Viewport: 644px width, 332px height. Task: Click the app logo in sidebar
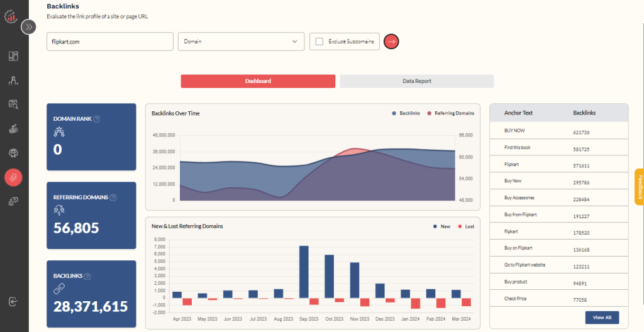point(11,16)
